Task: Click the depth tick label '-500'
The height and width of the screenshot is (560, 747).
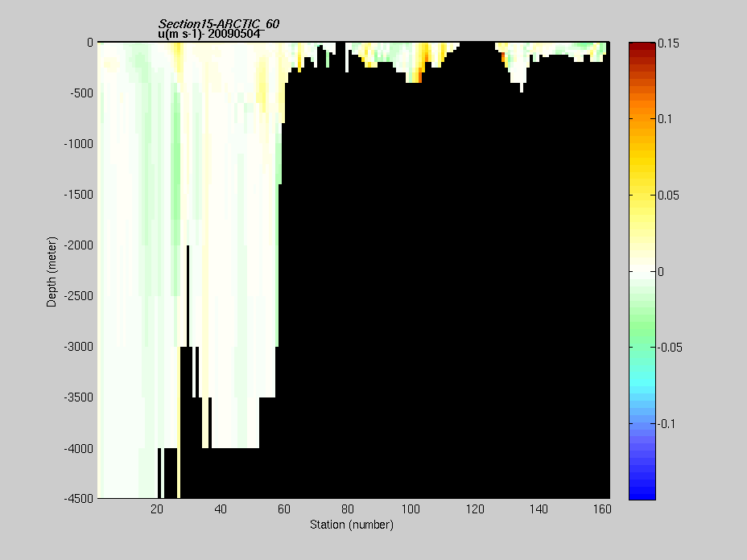Action: tap(82, 93)
